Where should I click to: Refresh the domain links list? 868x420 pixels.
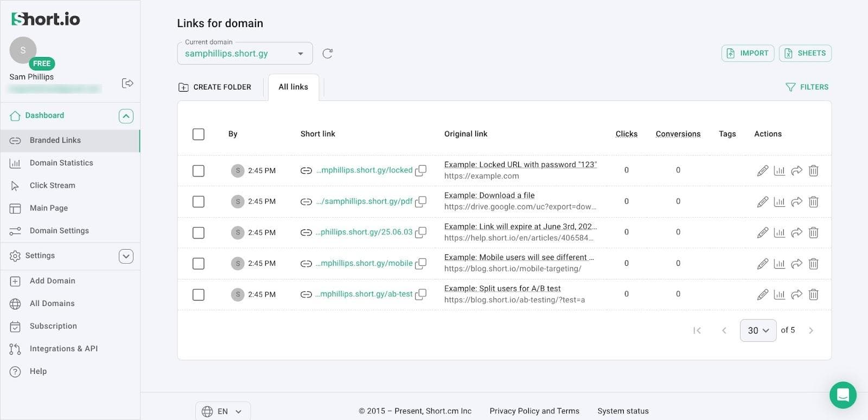[327, 53]
